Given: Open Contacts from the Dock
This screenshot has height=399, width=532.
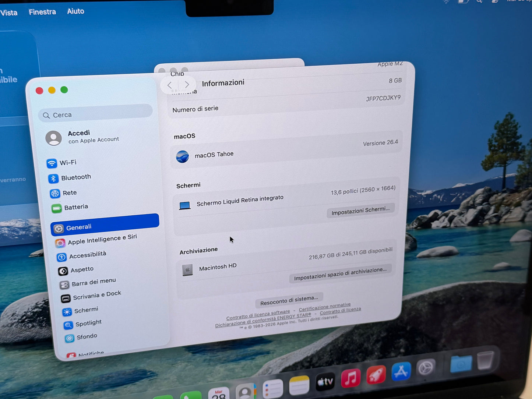Looking at the screenshot, I should 246,392.
